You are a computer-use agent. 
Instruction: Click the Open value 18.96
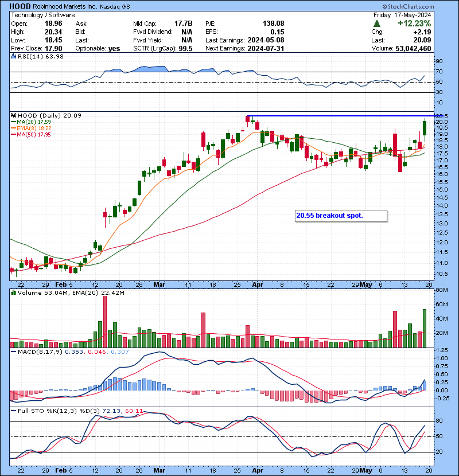(x=53, y=24)
